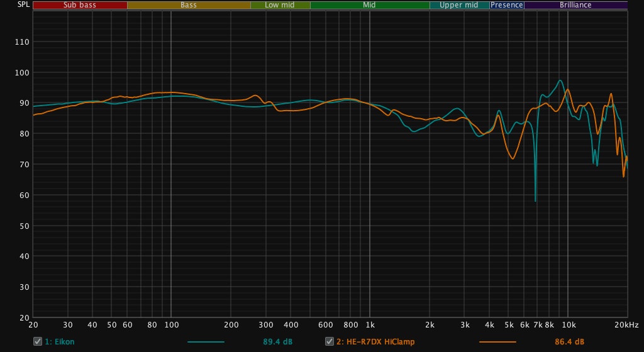Uncheck the Eikon trace checkbox
The image size is (644, 352).
pyautogui.click(x=37, y=342)
